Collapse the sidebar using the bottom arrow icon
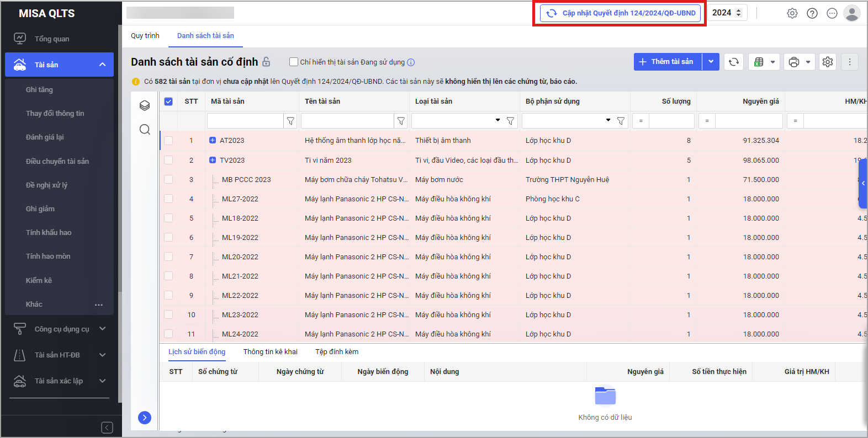 coord(107,428)
